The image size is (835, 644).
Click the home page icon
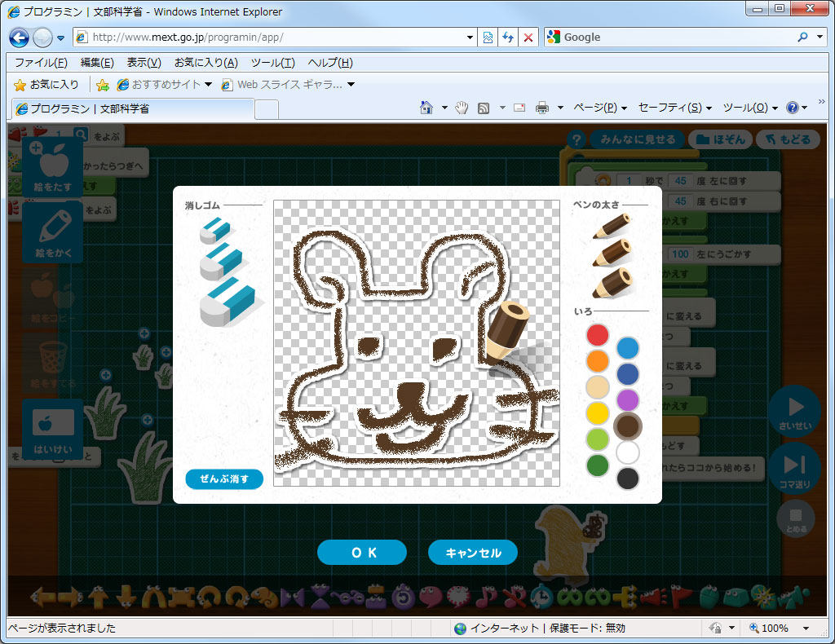pyautogui.click(x=426, y=108)
